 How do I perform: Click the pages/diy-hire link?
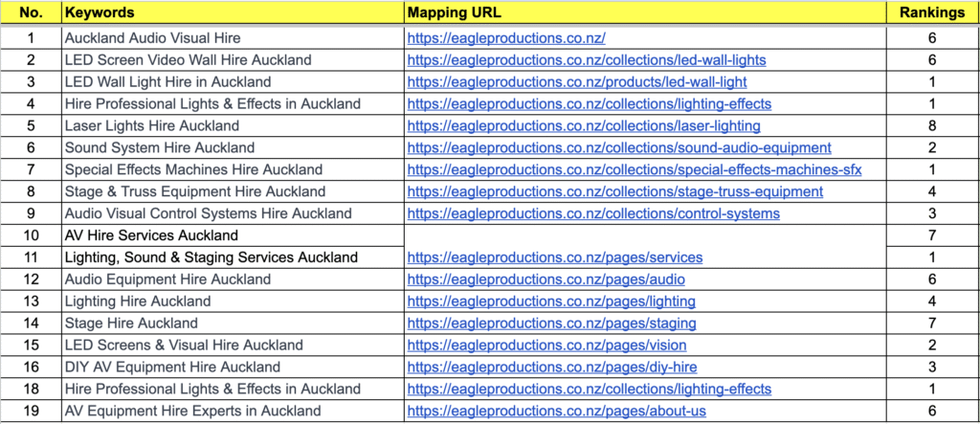(552, 368)
